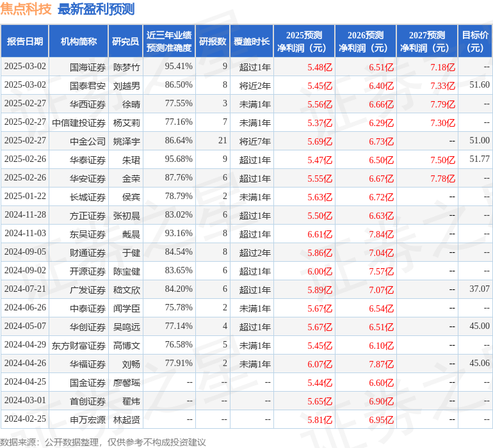
Task: Click the 中信建投证券 row name
Action: [79, 122]
